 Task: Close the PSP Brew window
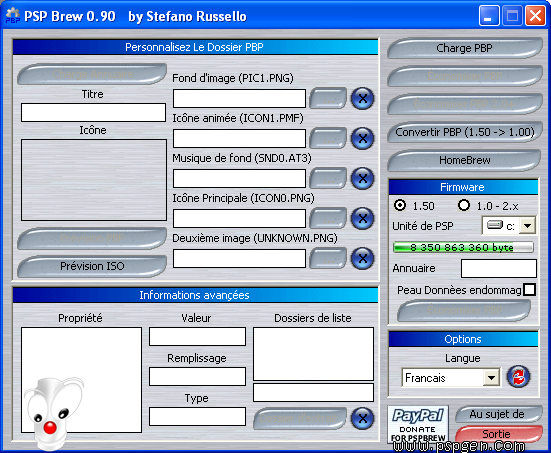coord(535,16)
